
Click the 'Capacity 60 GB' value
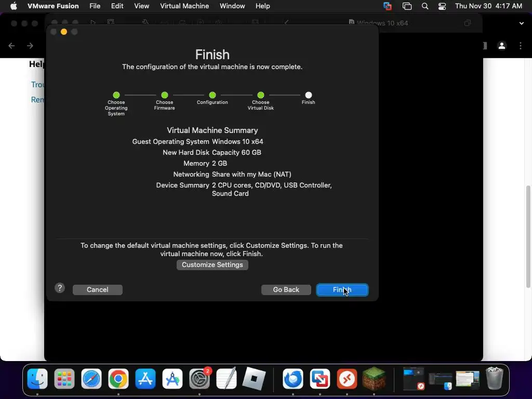click(236, 152)
